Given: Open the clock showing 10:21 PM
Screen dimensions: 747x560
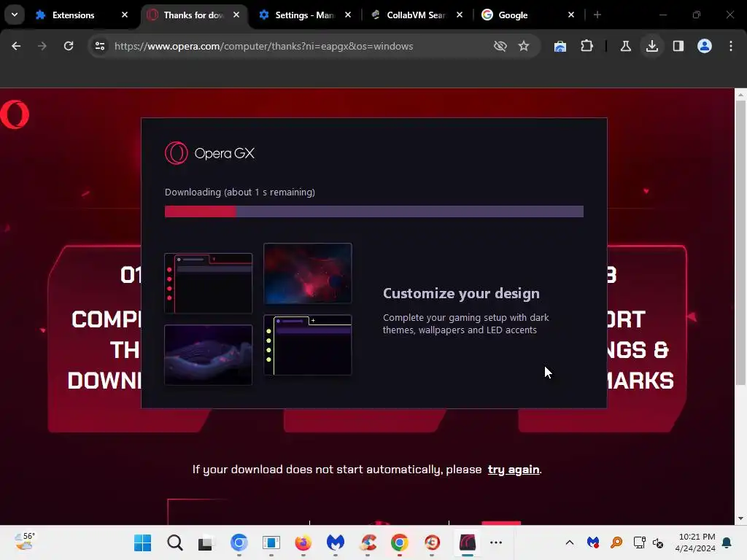Looking at the screenshot, I should pos(695,542).
